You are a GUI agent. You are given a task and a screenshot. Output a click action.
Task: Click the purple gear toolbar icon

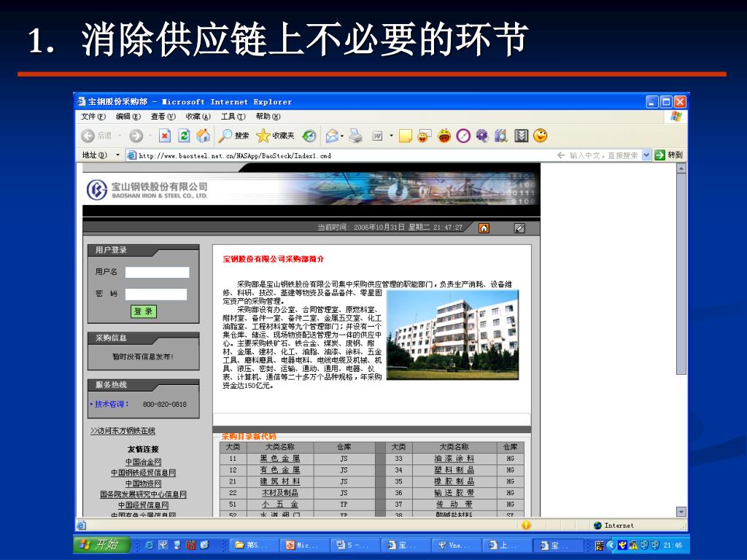(482, 136)
